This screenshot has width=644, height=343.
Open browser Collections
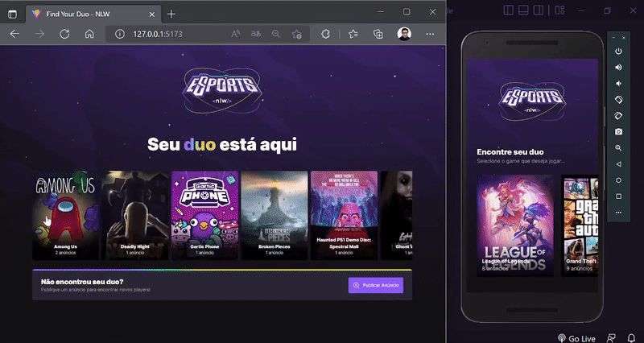(378, 34)
